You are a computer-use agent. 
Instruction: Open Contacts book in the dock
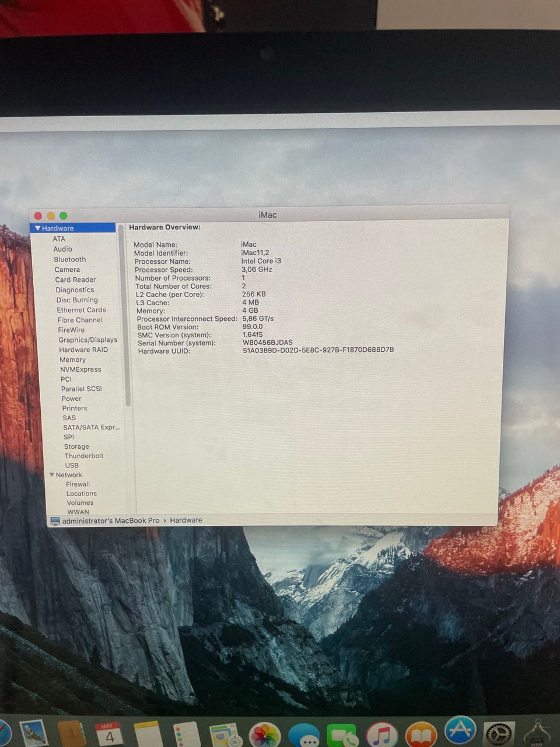tap(71, 734)
